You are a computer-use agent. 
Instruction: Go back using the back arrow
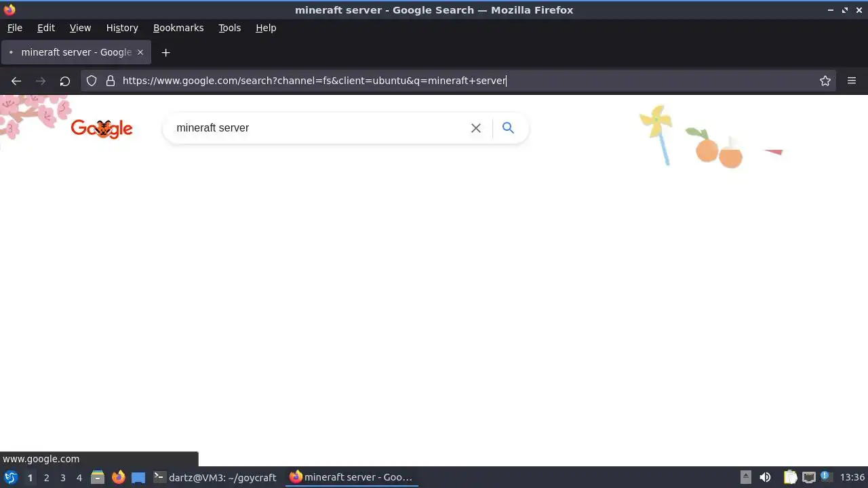pos(16,81)
